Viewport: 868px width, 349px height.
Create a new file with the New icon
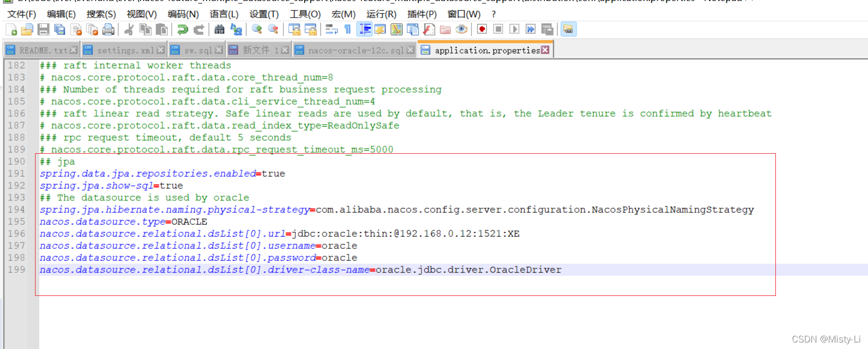click(x=11, y=30)
